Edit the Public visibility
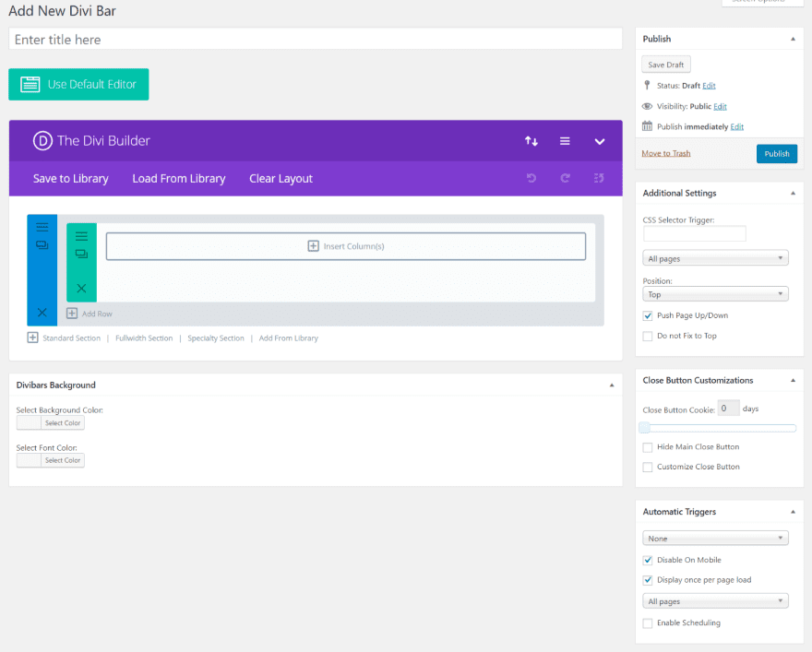Screen dimensions: 812x652 720,106
